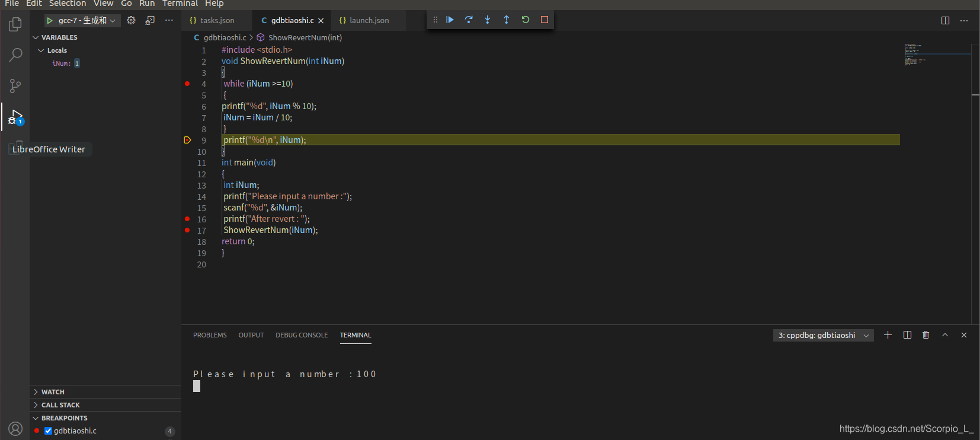Click the editor minimap preview

937,55
